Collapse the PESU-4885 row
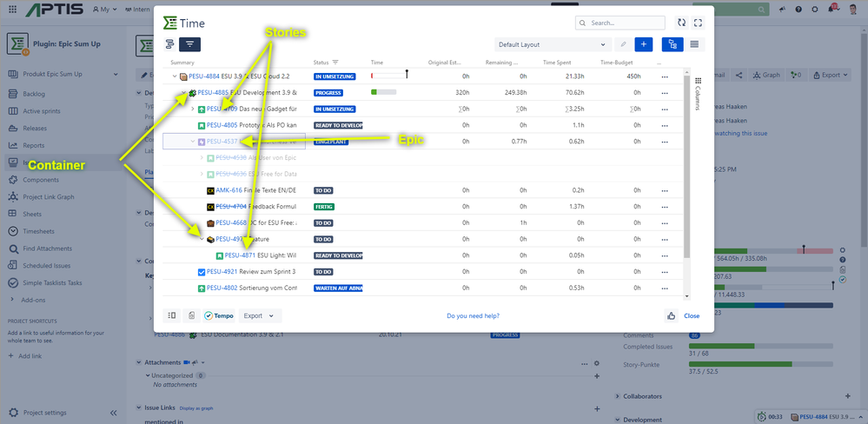 (x=184, y=92)
